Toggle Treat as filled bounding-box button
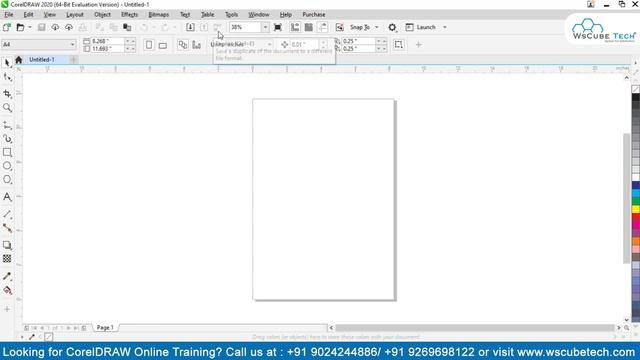Screen dimensions: 640x360 (399, 44)
